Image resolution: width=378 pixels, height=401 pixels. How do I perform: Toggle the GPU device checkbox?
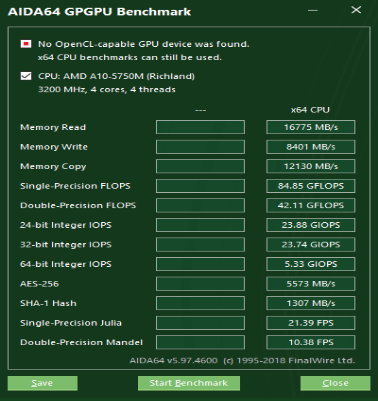pyautogui.click(x=26, y=44)
